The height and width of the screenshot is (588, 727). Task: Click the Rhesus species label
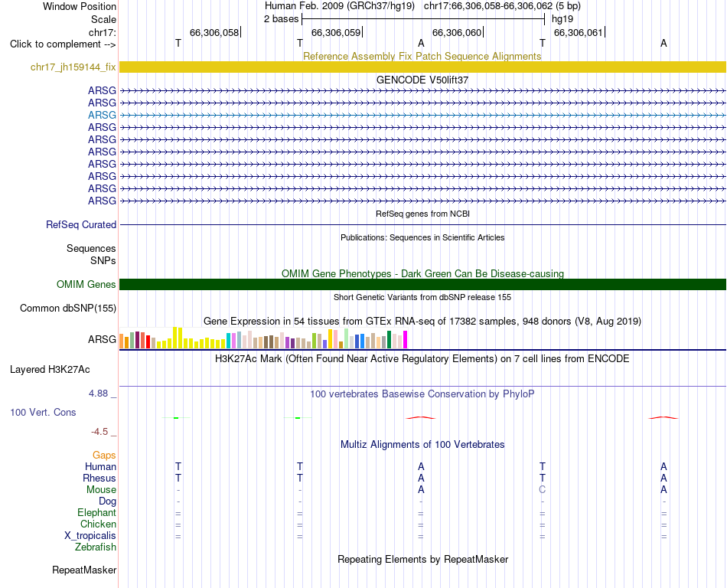pyautogui.click(x=99, y=478)
